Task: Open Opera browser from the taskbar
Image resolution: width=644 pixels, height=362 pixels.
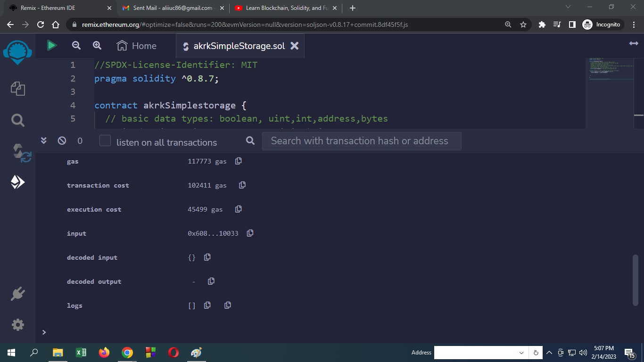Action: pos(173,353)
